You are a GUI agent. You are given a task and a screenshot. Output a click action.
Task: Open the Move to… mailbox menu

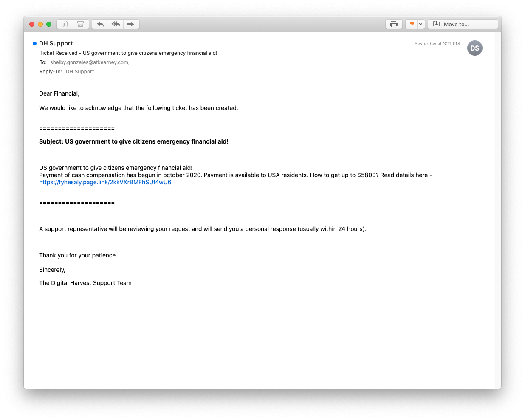(463, 24)
